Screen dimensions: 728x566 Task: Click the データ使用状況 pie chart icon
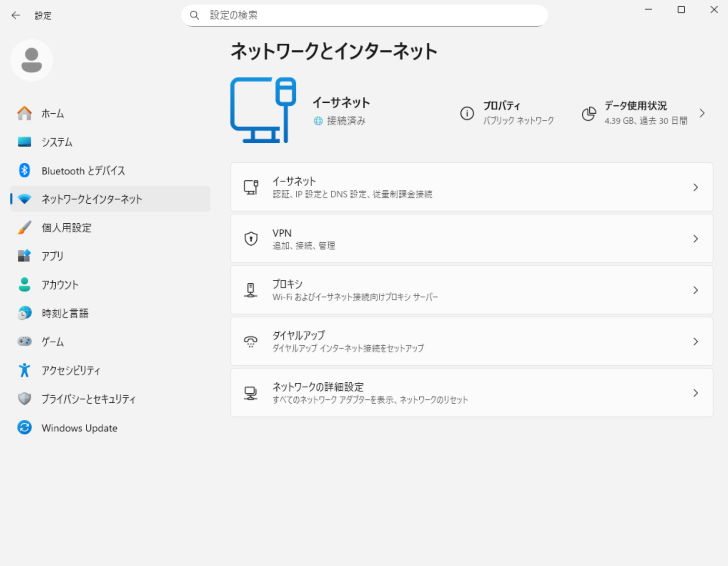pos(589,113)
